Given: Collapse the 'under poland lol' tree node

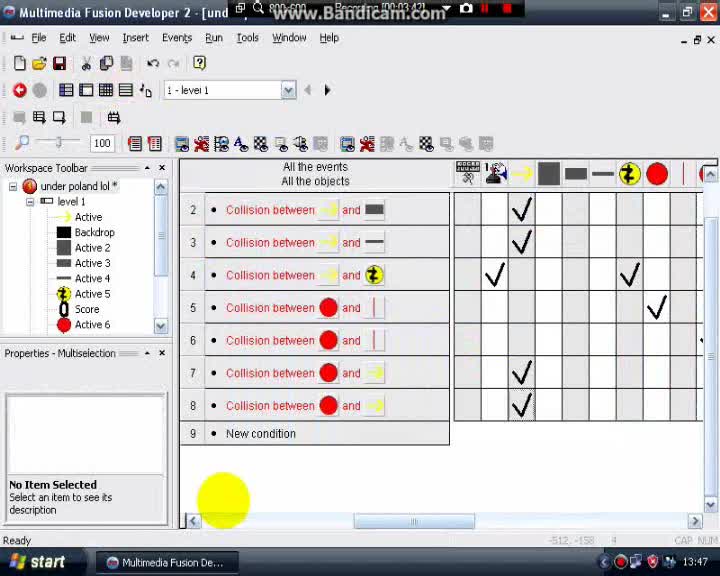Looking at the screenshot, I should tap(13, 186).
